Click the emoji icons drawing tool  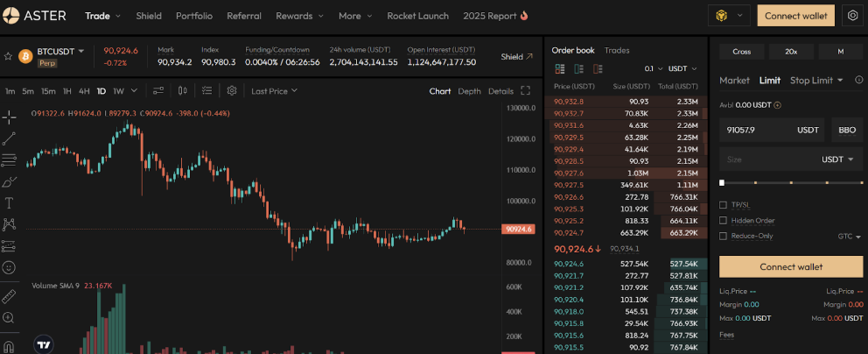tap(9, 266)
